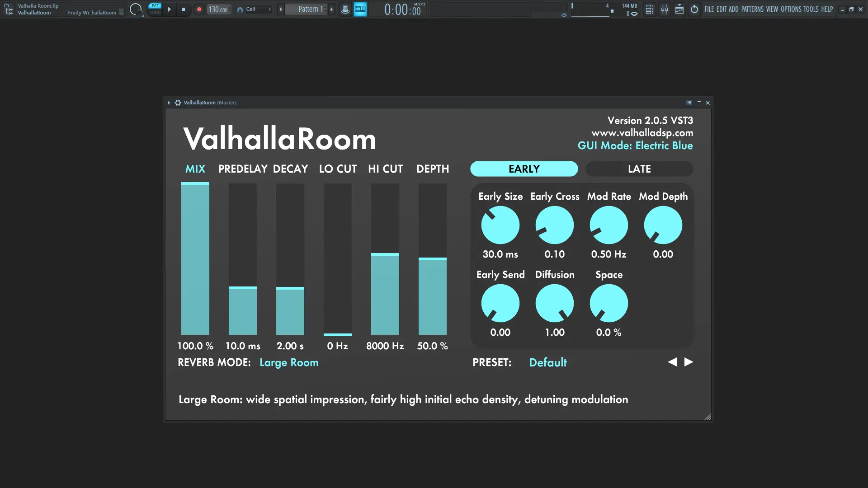Open the Mixer panel icon
The height and width of the screenshot is (488, 868).
[x=665, y=9]
